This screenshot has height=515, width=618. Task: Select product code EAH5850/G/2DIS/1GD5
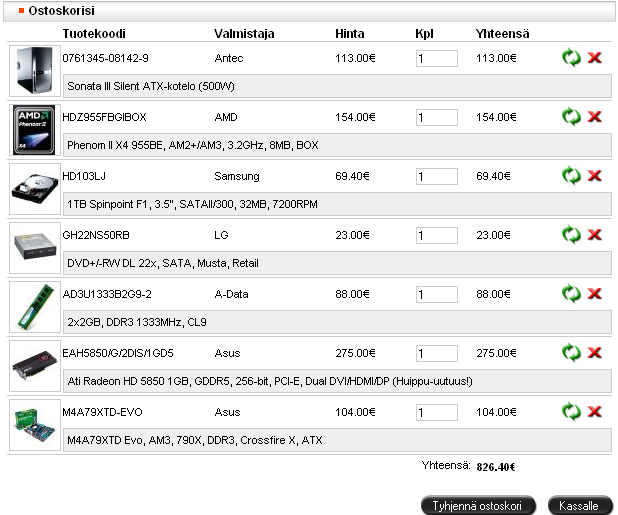click(118, 353)
